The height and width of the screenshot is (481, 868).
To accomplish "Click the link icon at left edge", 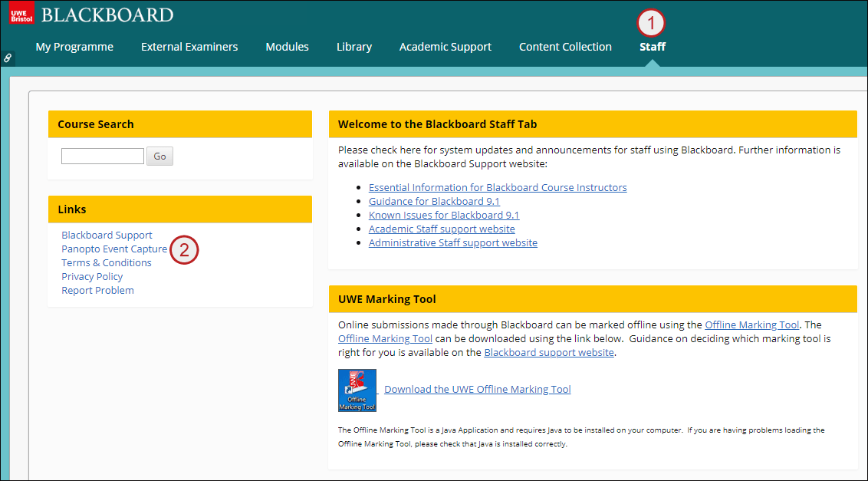I will tap(7, 58).
